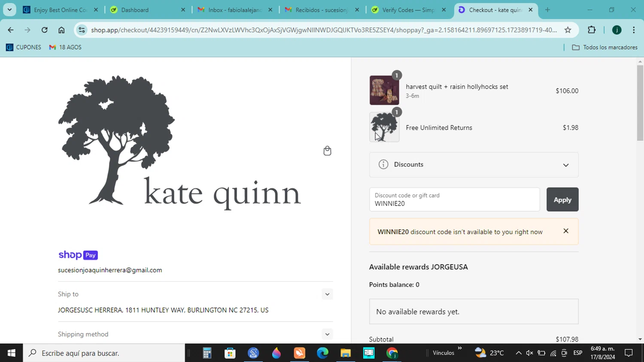
Task: Click the Discounts info circle icon
Action: (x=383, y=164)
